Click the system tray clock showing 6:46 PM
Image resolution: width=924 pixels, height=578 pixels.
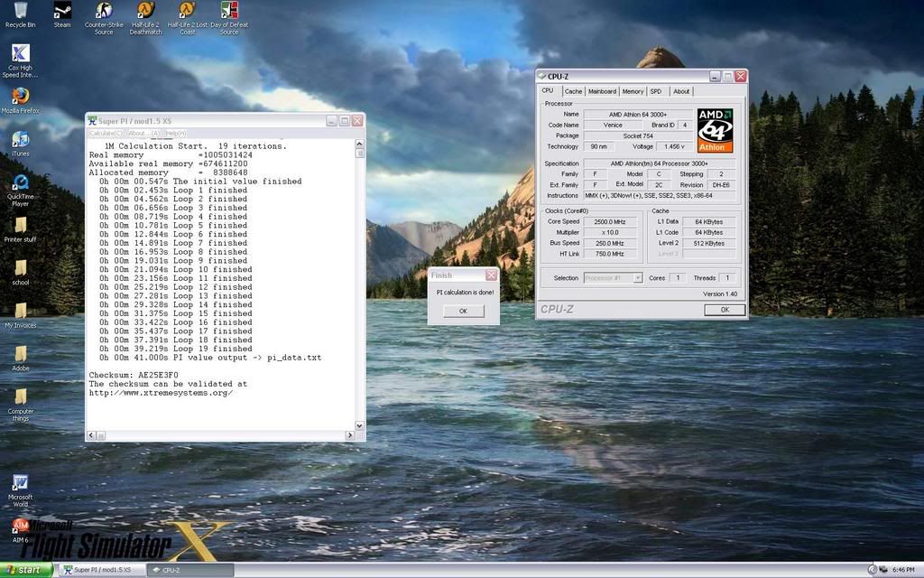[x=902, y=570]
